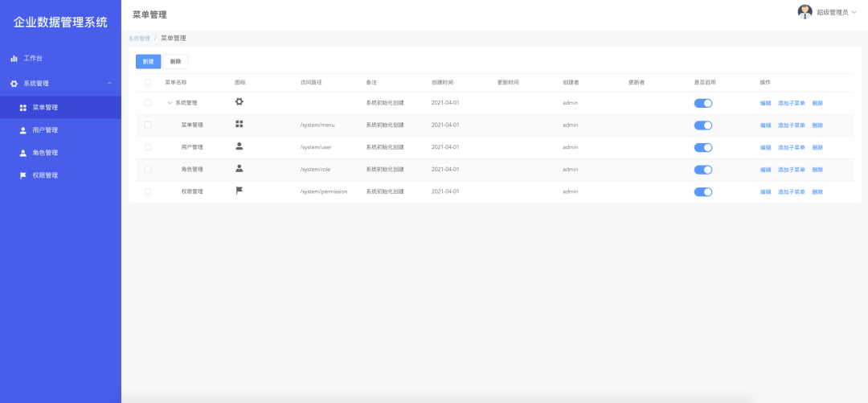Toggle the enable switch for the 系统管理 row
868x403 pixels.
coord(703,103)
